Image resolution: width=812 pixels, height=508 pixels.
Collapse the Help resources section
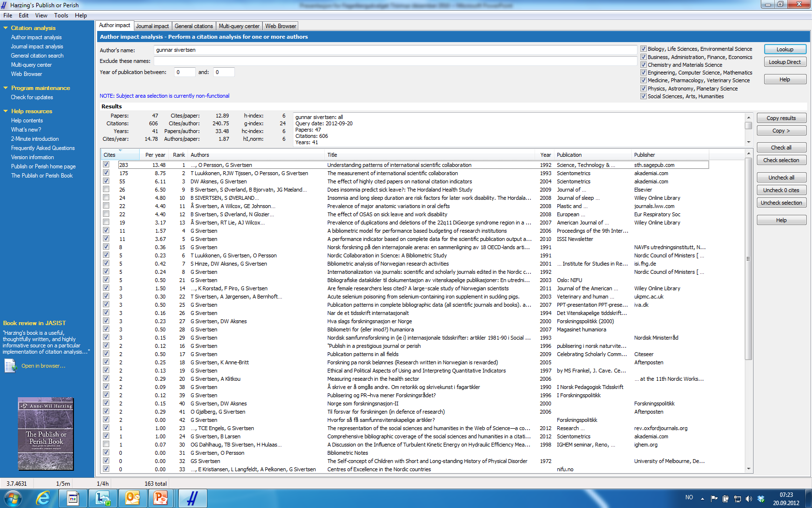tap(5, 111)
